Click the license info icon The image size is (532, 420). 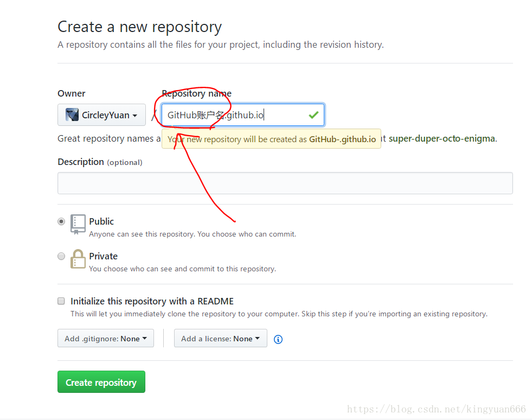click(278, 339)
